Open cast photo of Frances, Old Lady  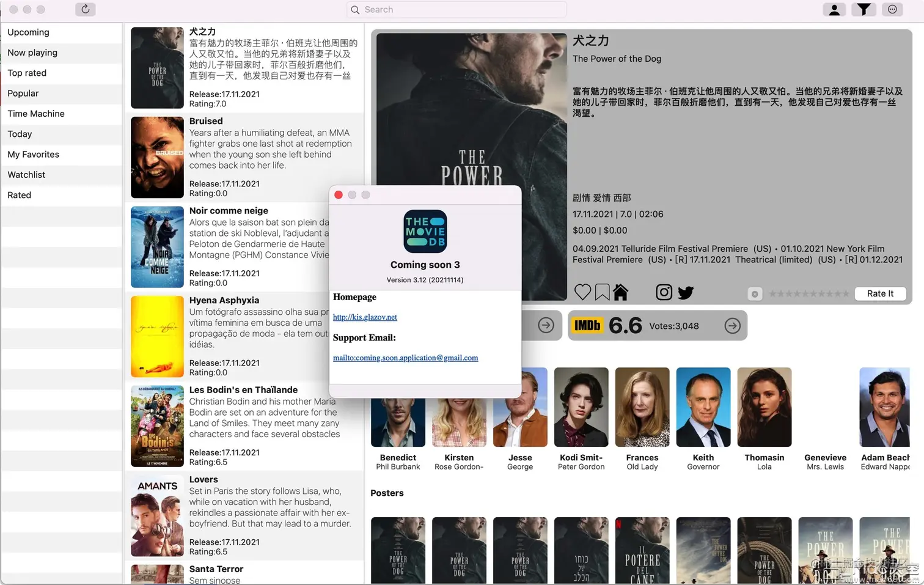pyautogui.click(x=642, y=407)
